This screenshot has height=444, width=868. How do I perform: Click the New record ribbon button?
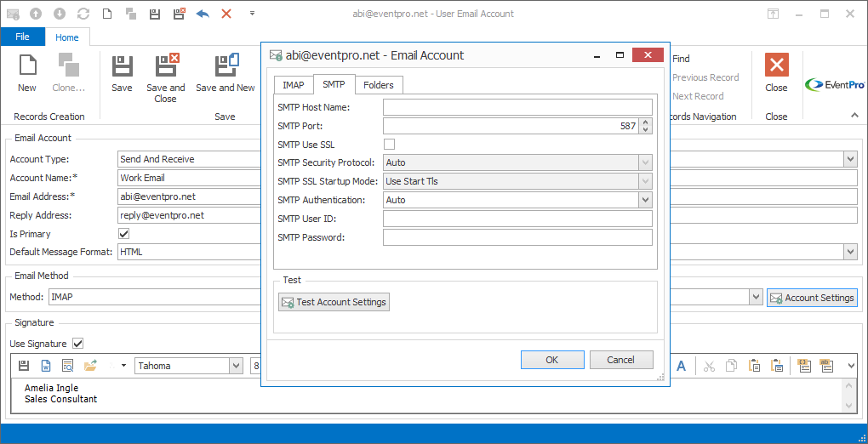(26, 72)
